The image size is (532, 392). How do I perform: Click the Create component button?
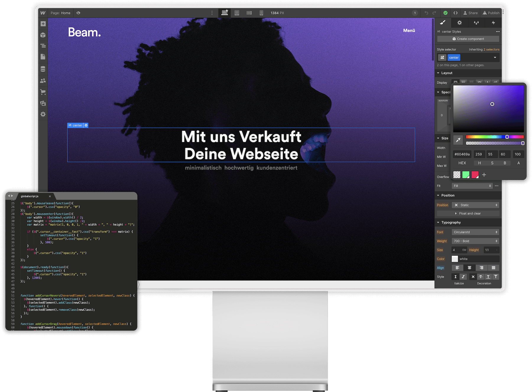[x=468, y=39]
